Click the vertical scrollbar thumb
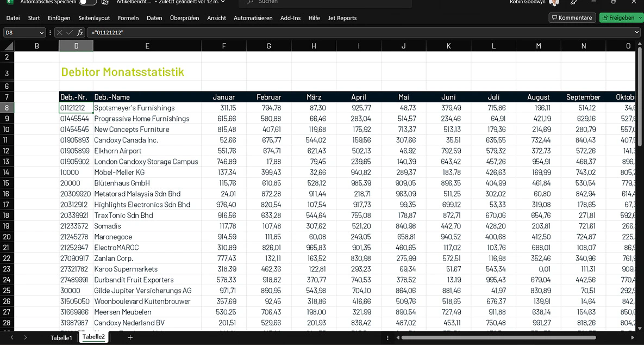The image size is (644, 345). coord(640,98)
